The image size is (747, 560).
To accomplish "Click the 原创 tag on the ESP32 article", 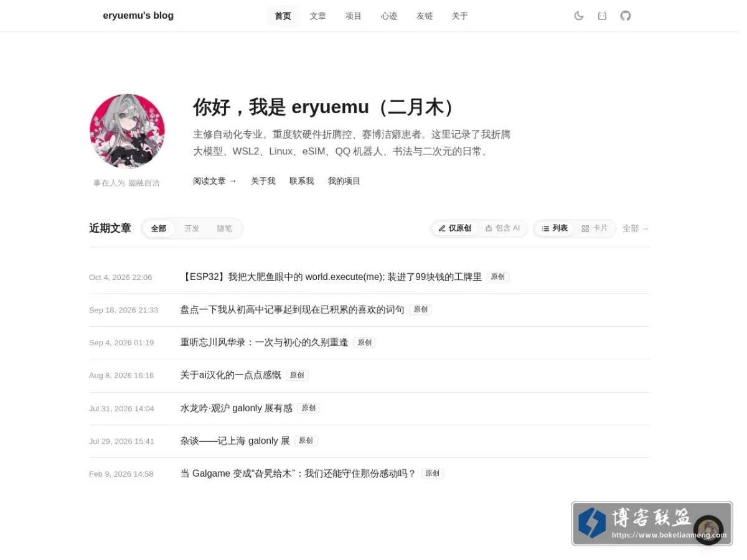I will (498, 277).
